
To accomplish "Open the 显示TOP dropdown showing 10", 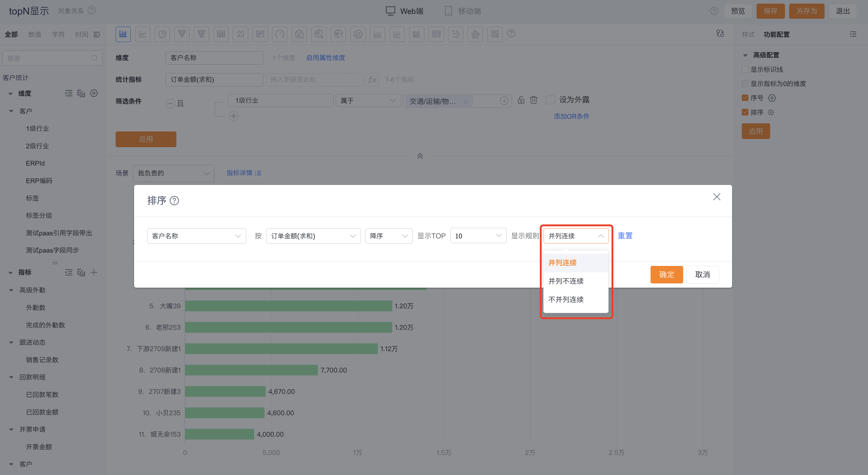I will [x=478, y=236].
